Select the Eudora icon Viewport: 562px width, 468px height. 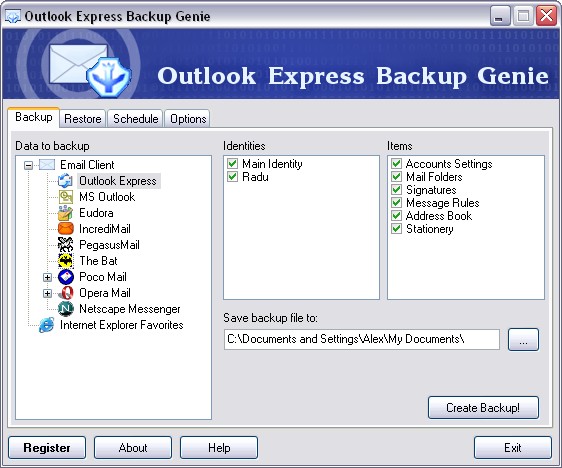point(66,213)
